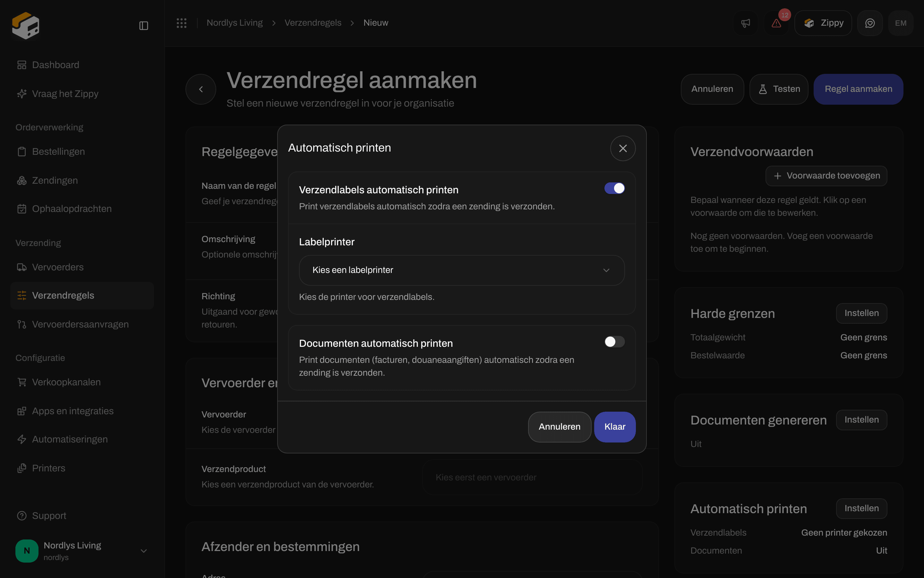Go back with the back arrow button

[201, 89]
